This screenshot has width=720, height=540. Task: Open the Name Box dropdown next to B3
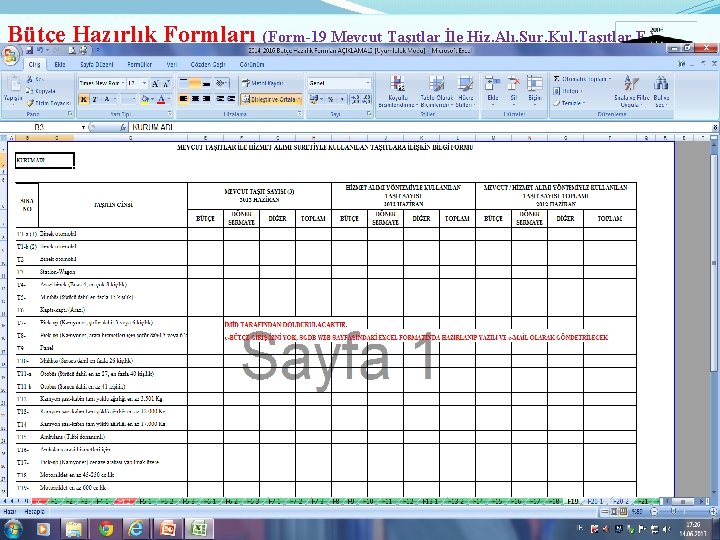tap(84, 127)
